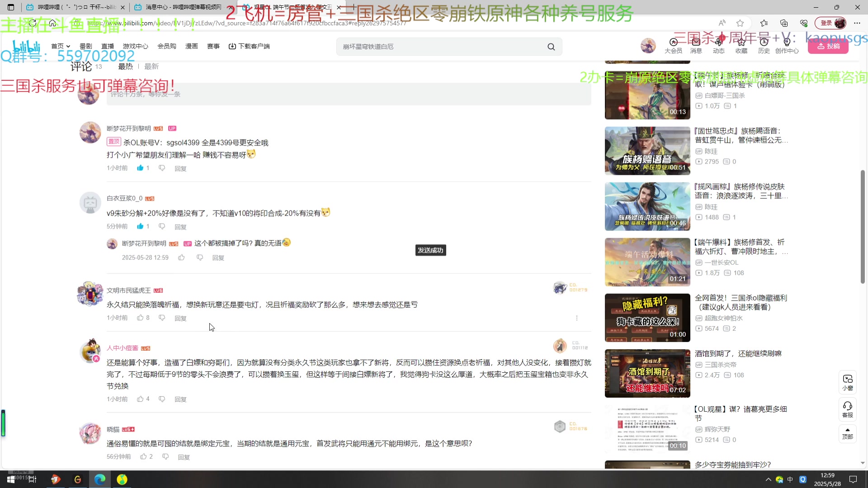
Task: Click the comment input box
Action: (349, 94)
